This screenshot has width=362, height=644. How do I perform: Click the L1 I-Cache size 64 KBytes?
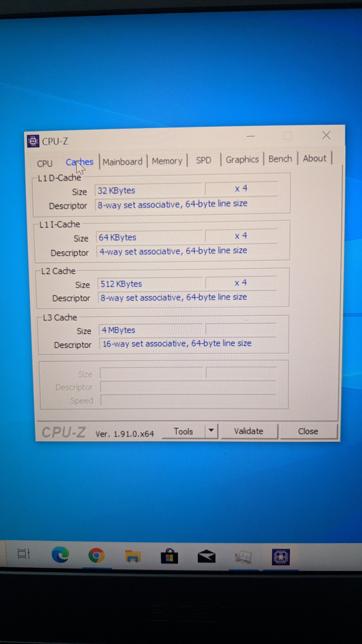[x=149, y=237]
